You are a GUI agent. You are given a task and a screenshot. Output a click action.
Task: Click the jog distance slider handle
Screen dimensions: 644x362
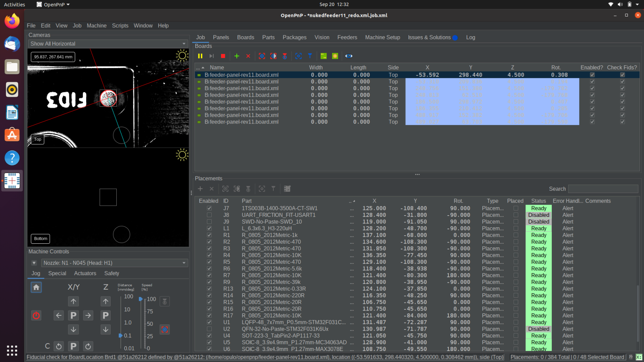[x=120, y=335]
